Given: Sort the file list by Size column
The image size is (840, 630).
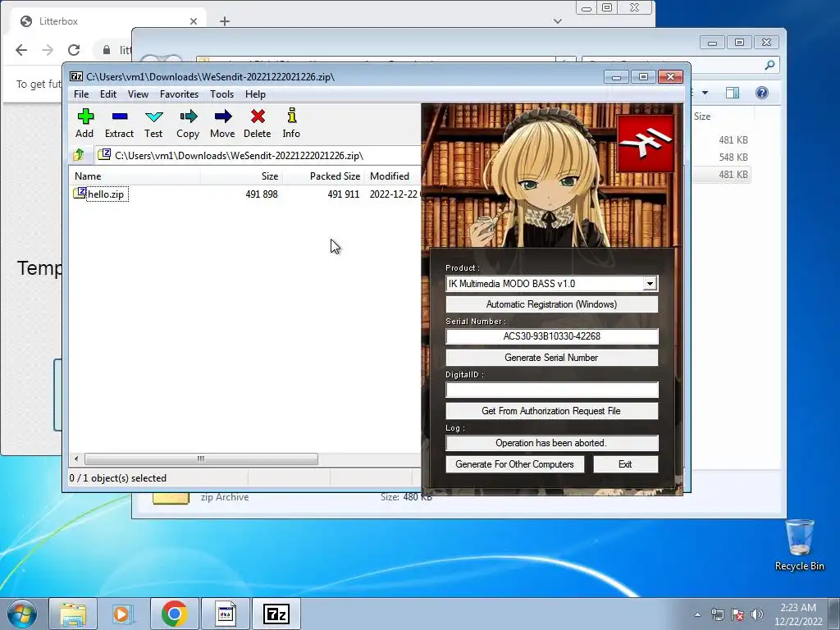Looking at the screenshot, I should (242, 176).
